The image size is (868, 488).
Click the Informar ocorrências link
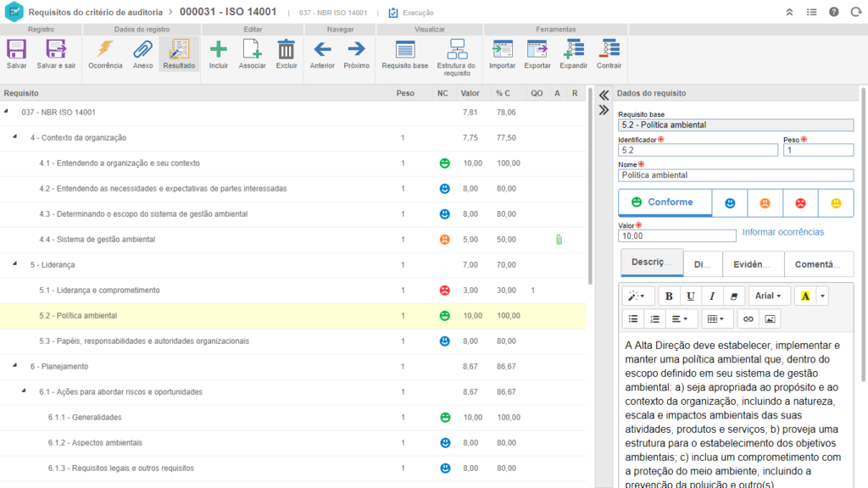[782, 232]
